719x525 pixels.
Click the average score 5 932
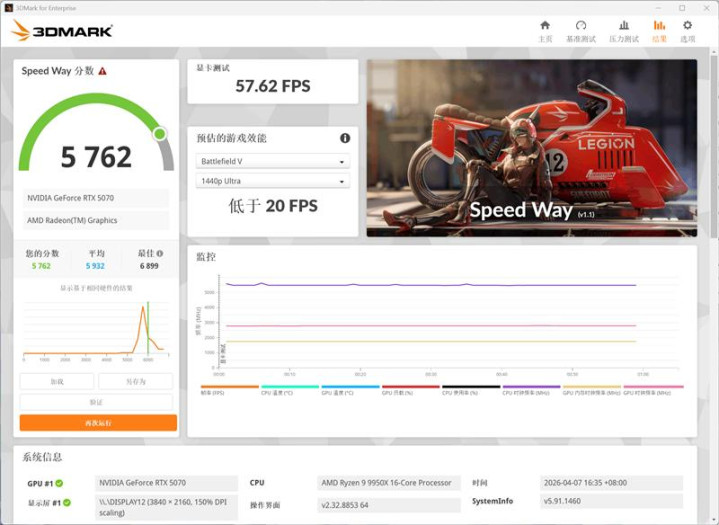[x=95, y=266]
